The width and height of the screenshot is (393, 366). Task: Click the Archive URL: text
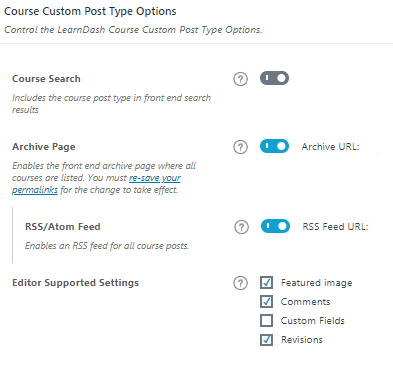click(x=330, y=147)
